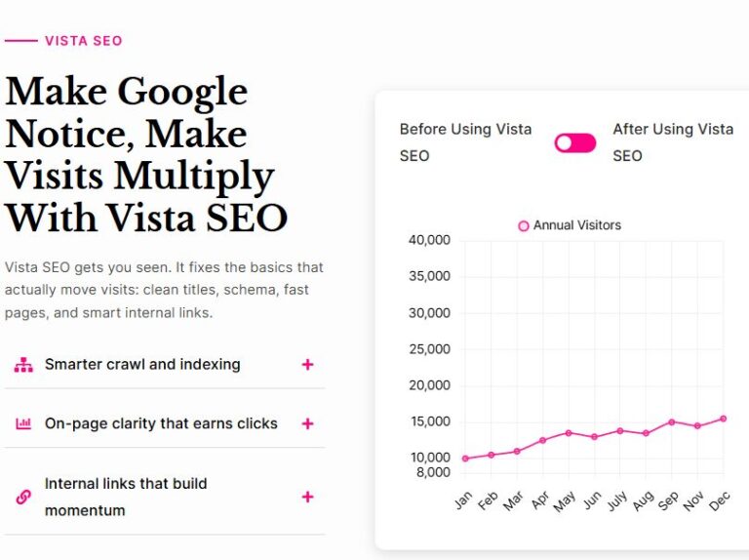Toggle the Before/After Vista SEO switch

pyautogui.click(x=575, y=142)
